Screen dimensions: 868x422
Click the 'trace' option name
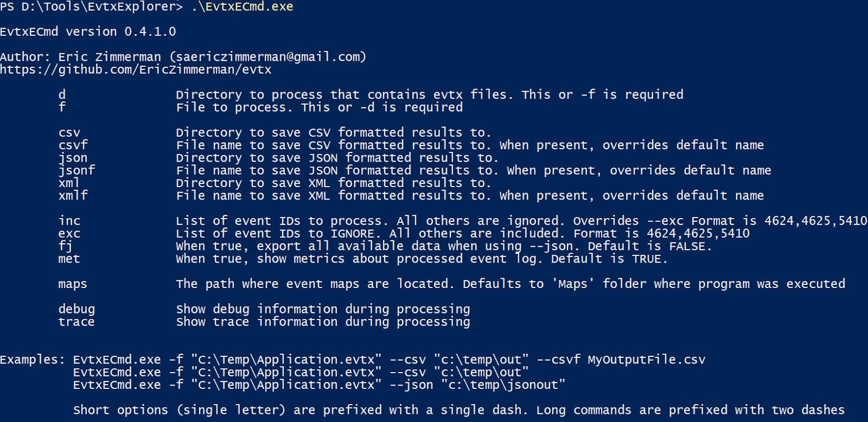click(x=76, y=322)
